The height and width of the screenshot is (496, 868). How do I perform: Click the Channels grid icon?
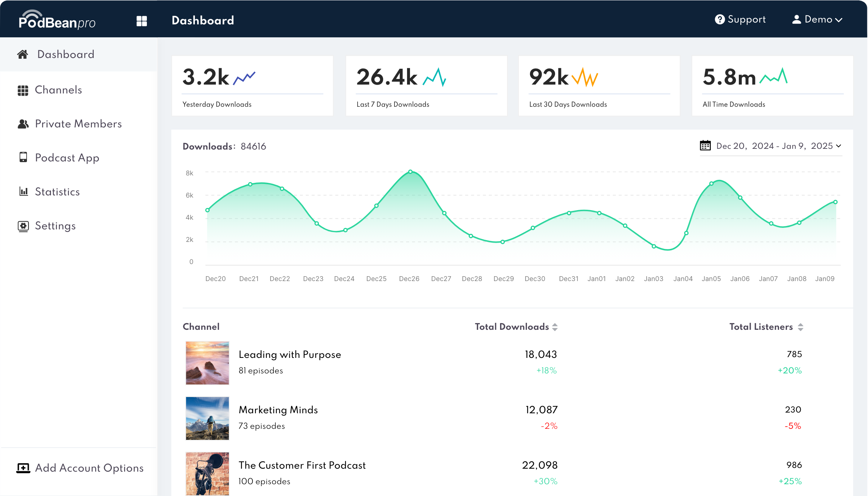point(23,90)
